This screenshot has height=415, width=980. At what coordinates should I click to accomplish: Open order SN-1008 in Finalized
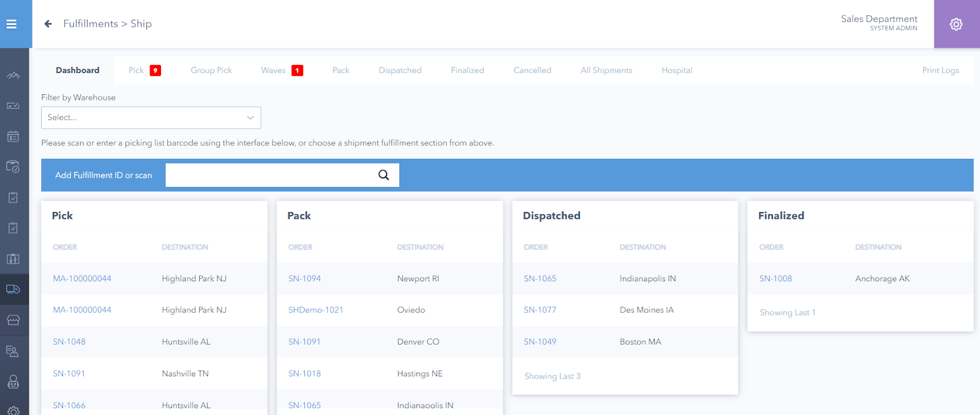775,279
